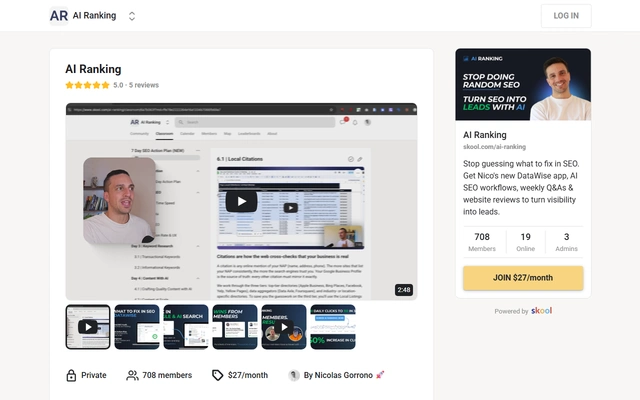Image resolution: width=640 pixels, height=400 pixels.
Task: Open the 'AI Search' thumbnail
Action: pos(186,327)
